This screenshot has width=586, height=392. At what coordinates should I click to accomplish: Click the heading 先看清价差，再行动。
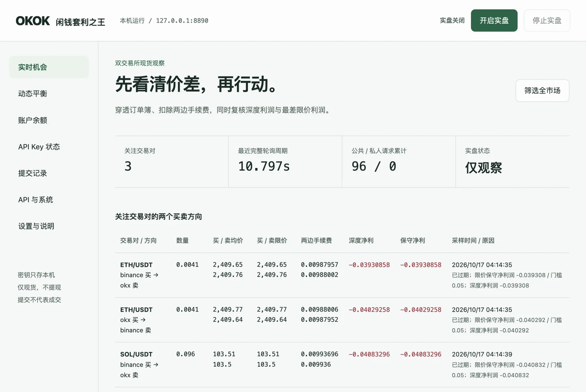[x=197, y=84]
